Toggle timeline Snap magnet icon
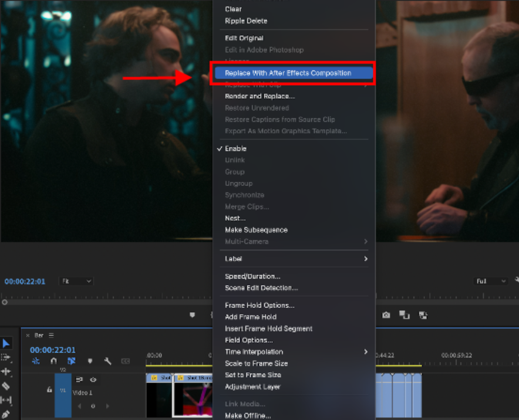 pos(53,361)
